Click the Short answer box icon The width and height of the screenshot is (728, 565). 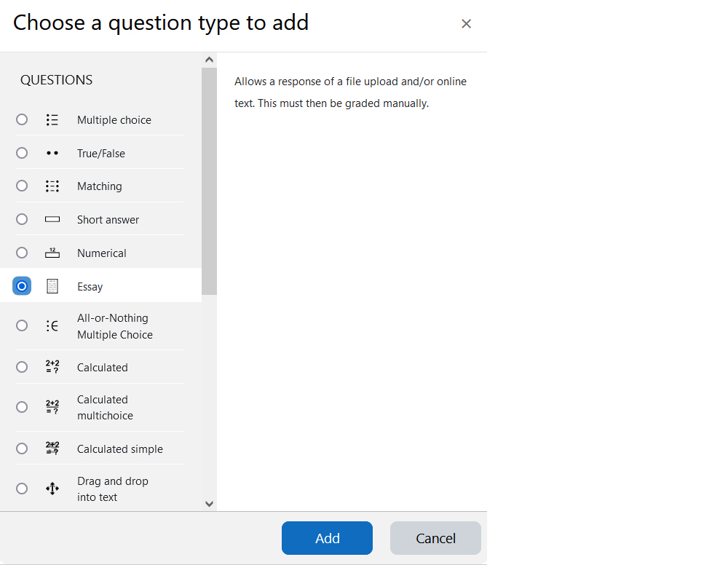tap(52, 220)
